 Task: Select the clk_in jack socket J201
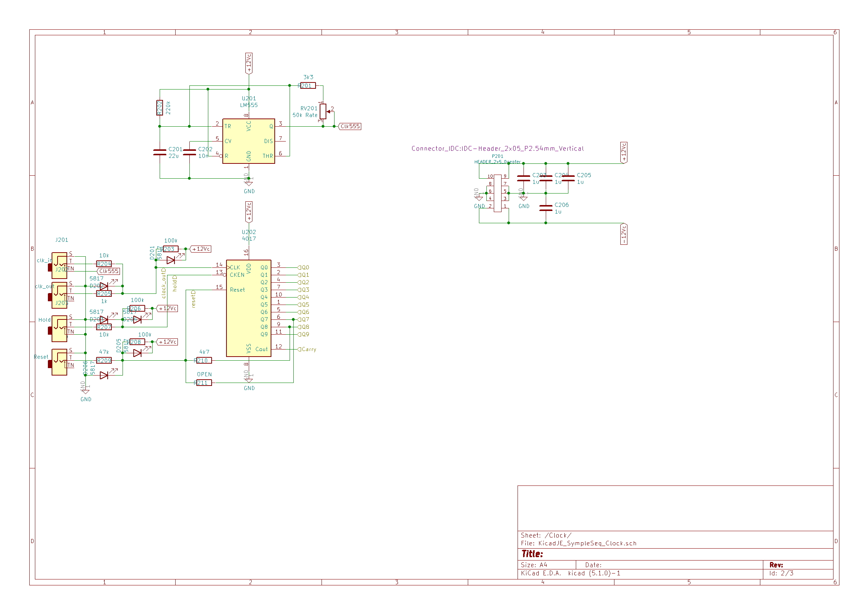pyautogui.click(x=59, y=265)
